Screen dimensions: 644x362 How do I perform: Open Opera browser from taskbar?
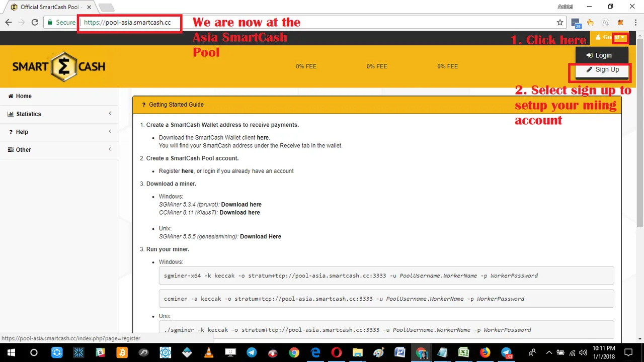point(337,352)
